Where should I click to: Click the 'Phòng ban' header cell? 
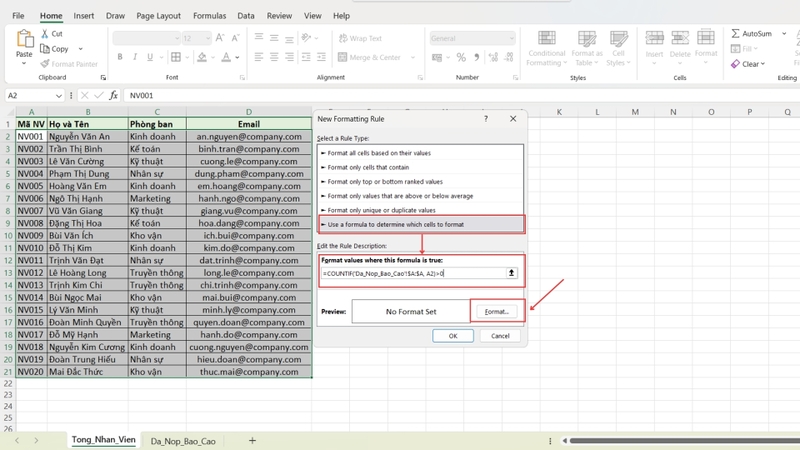tap(157, 124)
